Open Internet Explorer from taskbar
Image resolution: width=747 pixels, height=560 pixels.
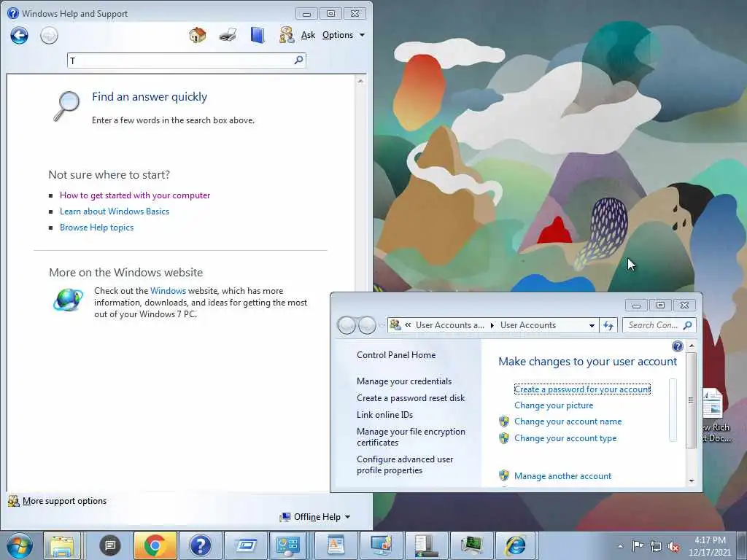[x=516, y=545]
